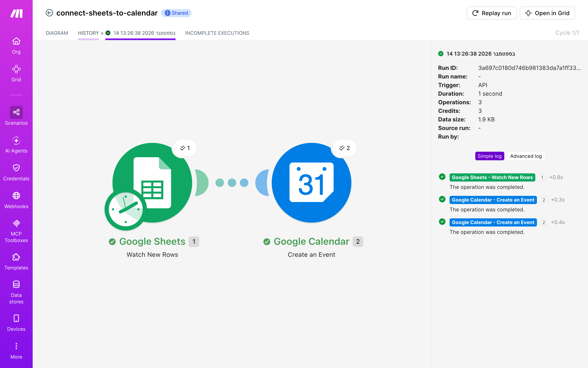The image size is (588, 368).
Task: Click the connect-sheets-to-calendar scenario title
Action: point(107,13)
